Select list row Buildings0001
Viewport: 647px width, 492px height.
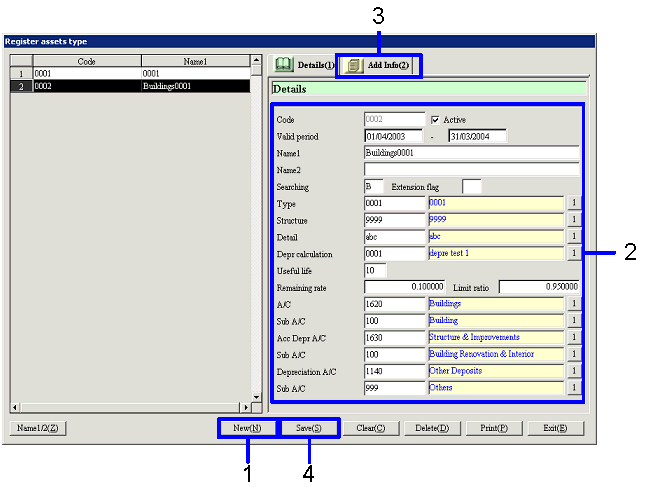(x=130, y=86)
